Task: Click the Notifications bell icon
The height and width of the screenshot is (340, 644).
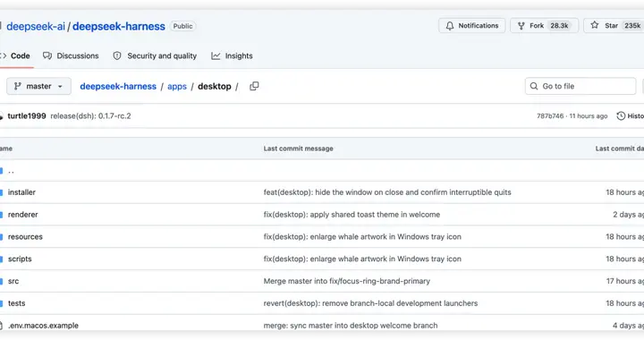Action: [450, 26]
